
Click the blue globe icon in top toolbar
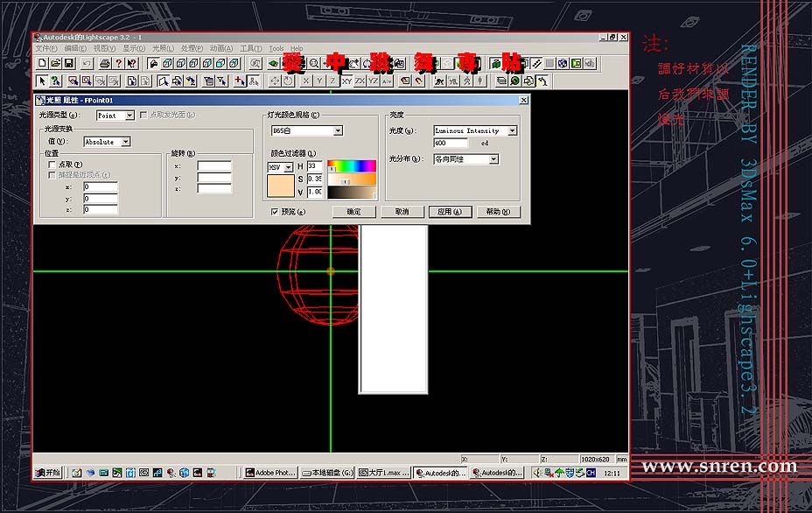click(563, 63)
